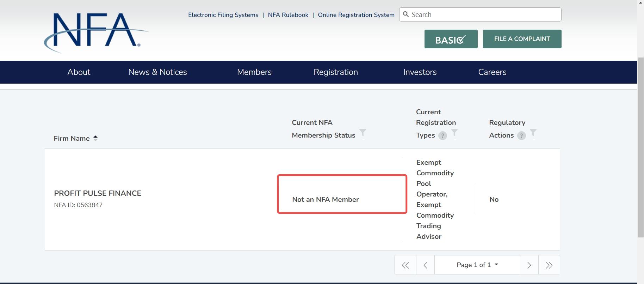Viewport: 644px width, 284px height.
Task: Open Registration Types help question mark
Action: coord(442,135)
